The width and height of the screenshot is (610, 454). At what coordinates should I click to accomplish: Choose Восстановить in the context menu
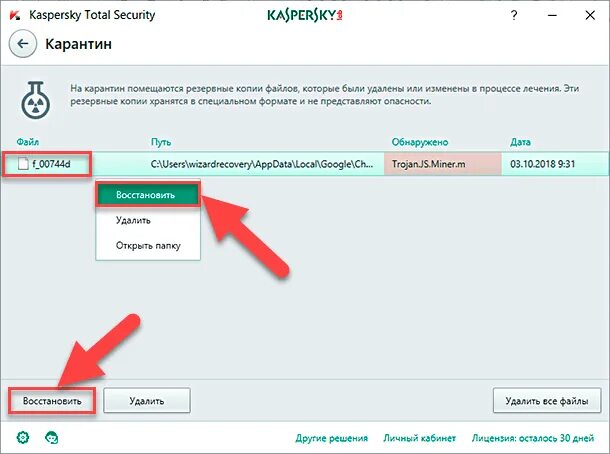(148, 195)
